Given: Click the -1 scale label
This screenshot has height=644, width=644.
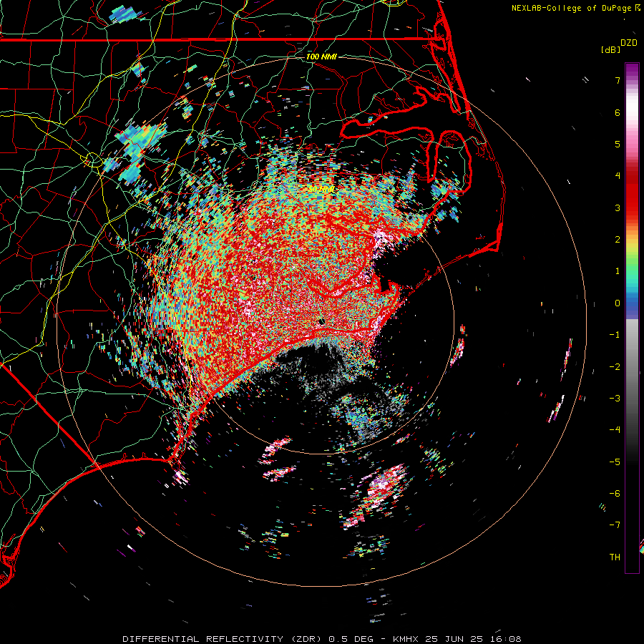Looking at the screenshot, I should [x=615, y=335].
